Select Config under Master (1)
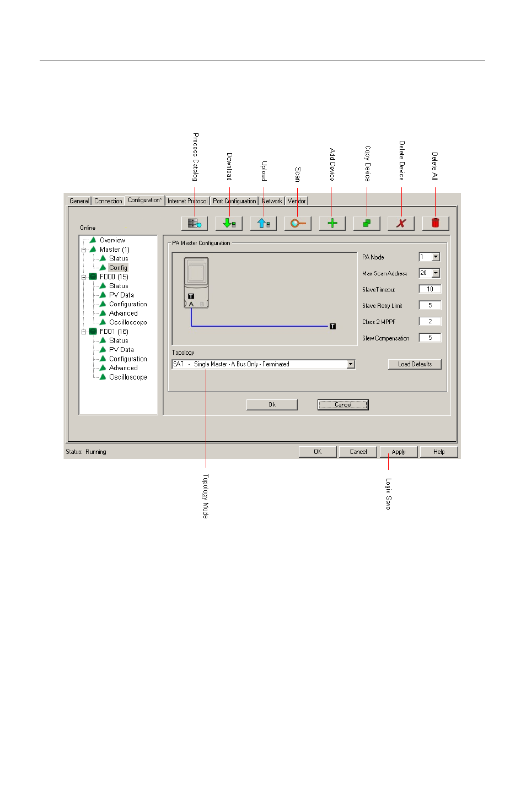 tap(118, 268)
